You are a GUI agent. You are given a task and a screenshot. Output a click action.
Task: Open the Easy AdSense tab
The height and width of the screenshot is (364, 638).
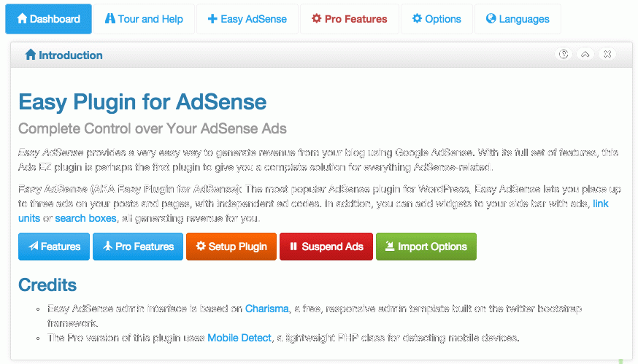[x=247, y=19]
